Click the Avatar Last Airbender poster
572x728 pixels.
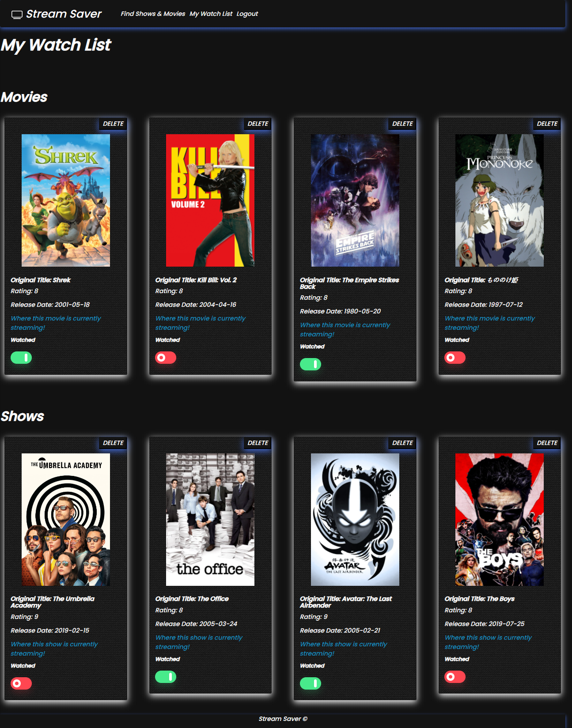(x=355, y=520)
